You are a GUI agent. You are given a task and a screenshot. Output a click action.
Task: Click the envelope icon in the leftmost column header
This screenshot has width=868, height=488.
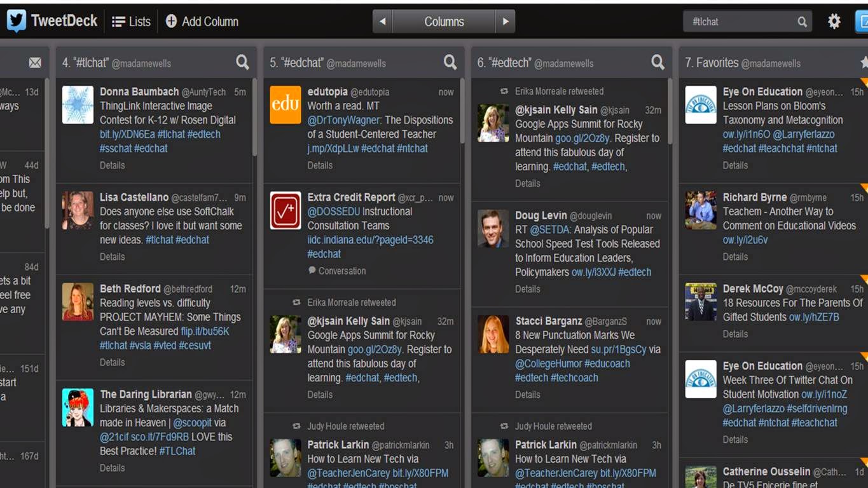(x=35, y=62)
